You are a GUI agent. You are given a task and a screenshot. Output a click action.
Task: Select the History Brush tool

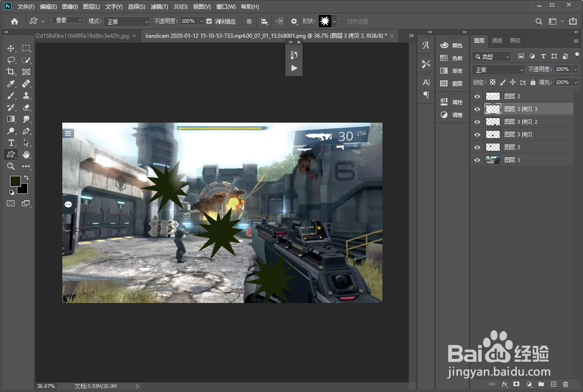coord(11,107)
